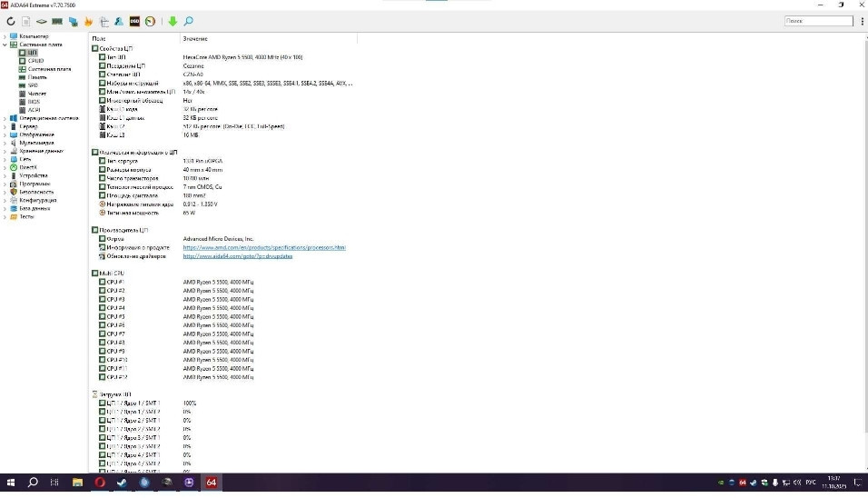
Task: Open File Explorer from taskbar
Action: pos(77,483)
